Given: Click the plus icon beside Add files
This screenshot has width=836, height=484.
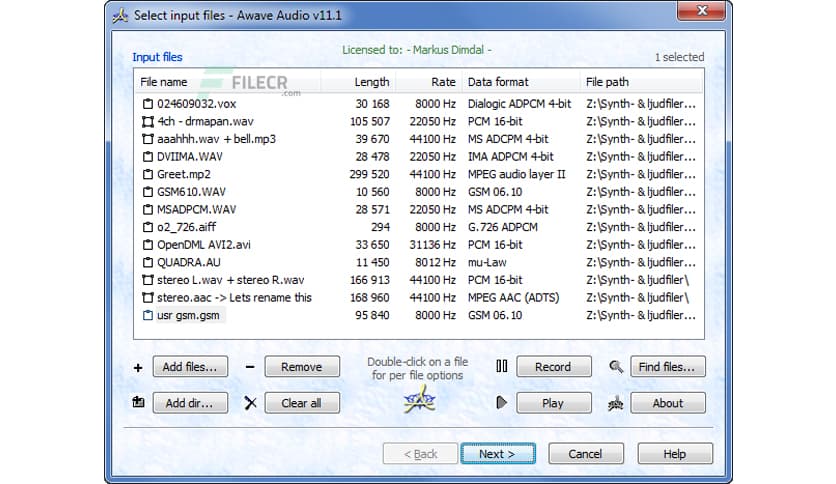Looking at the screenshot, I should 138,367.
